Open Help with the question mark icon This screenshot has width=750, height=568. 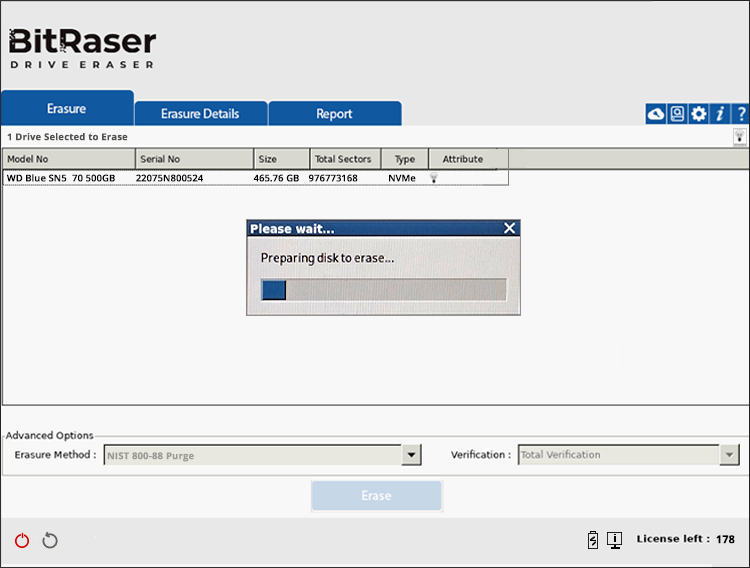pyautogui.click(x=741, y=114)
